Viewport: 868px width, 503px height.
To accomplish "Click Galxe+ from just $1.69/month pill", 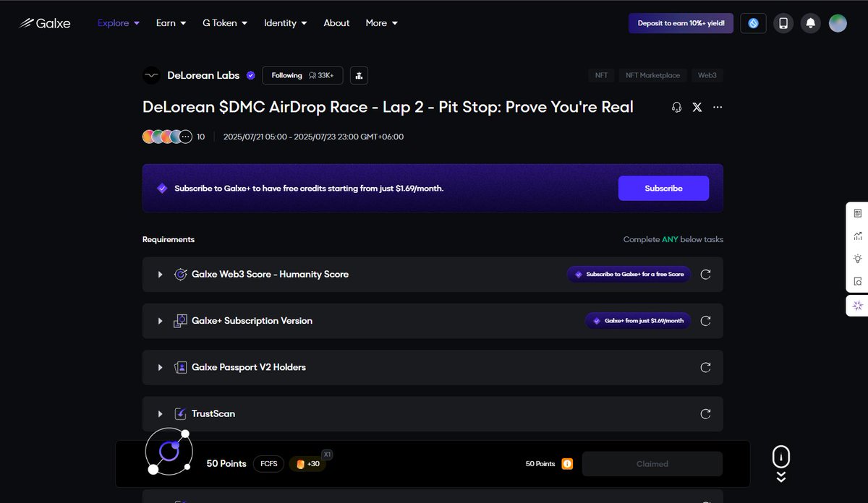I will [638, 321].
